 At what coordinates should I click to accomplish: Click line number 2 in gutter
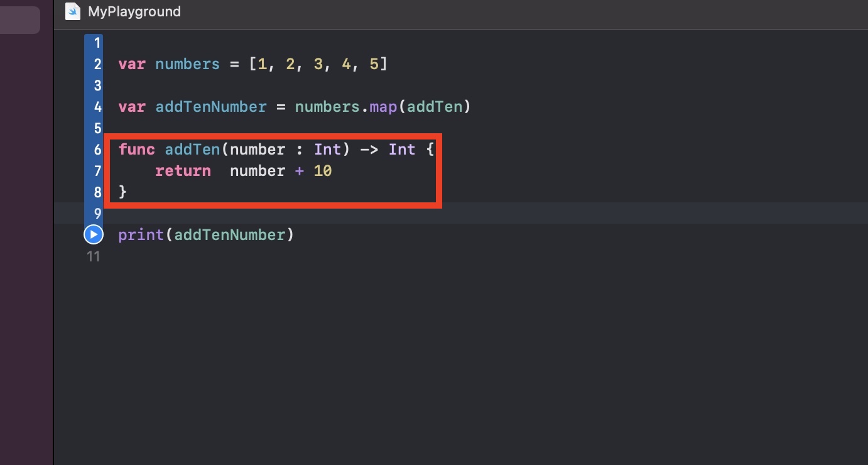[97, 64]
